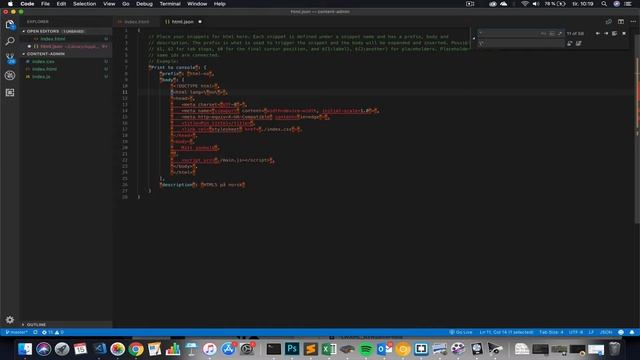Open index.html in CONTENT-ADMIN folder

[65, 69]
